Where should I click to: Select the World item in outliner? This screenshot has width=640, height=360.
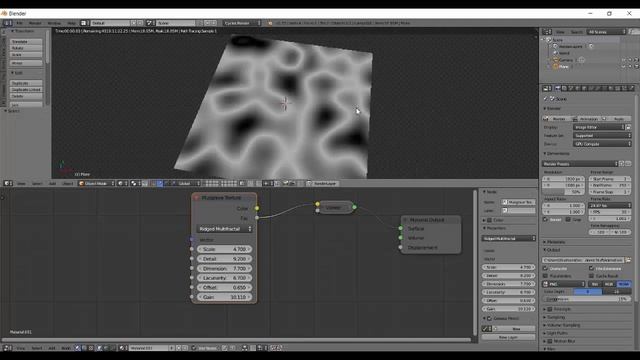(x=564, y=53)
